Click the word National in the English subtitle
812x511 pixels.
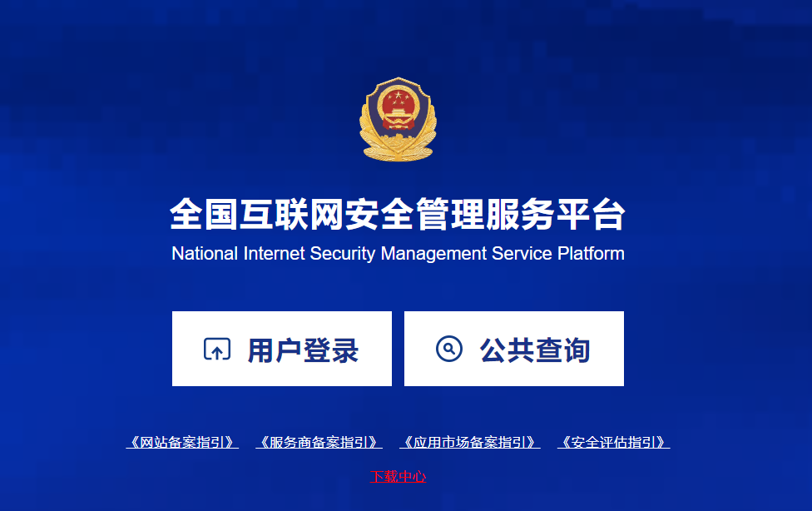[x=205, y=254]
